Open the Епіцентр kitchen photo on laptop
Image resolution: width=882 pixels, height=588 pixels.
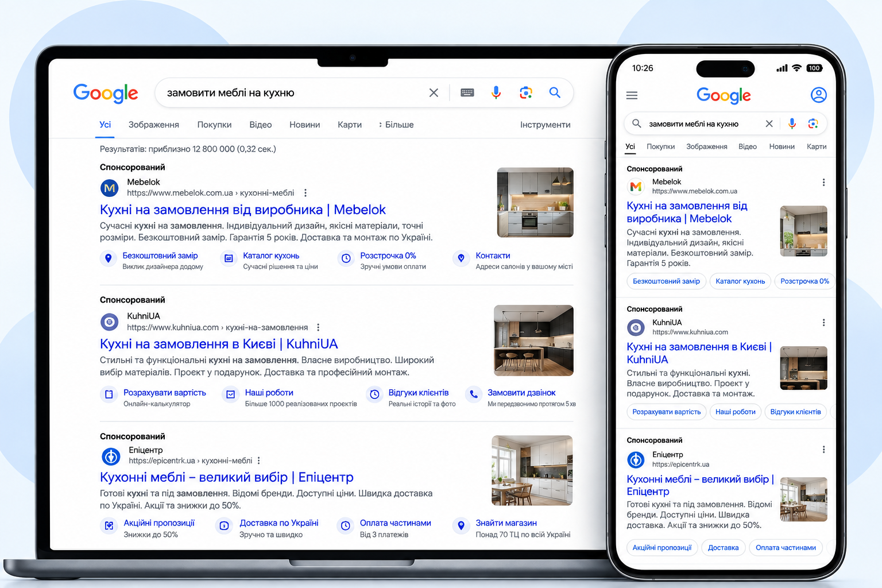(x=532, y=470)
